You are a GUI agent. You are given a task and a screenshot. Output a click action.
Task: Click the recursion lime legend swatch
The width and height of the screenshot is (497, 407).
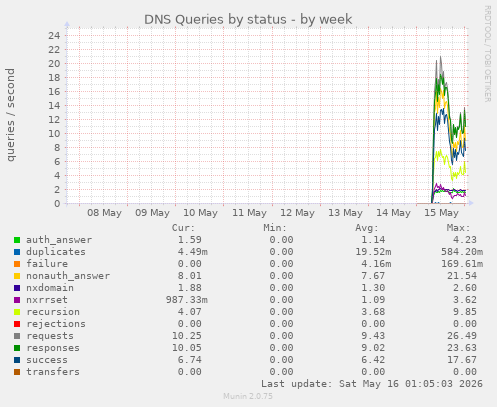[x=17, y=312]
